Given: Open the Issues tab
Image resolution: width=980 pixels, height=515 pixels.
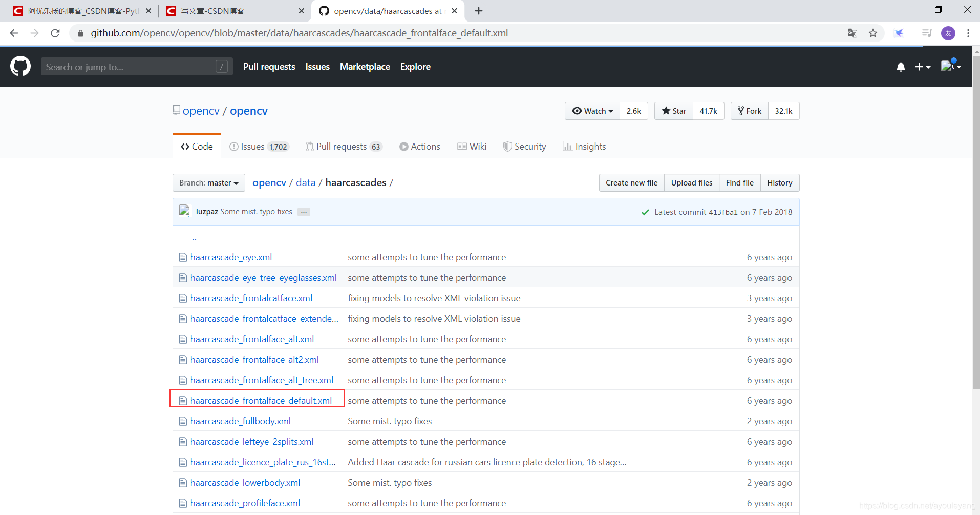Looking at the screenshot, I should tap(260, 147).
